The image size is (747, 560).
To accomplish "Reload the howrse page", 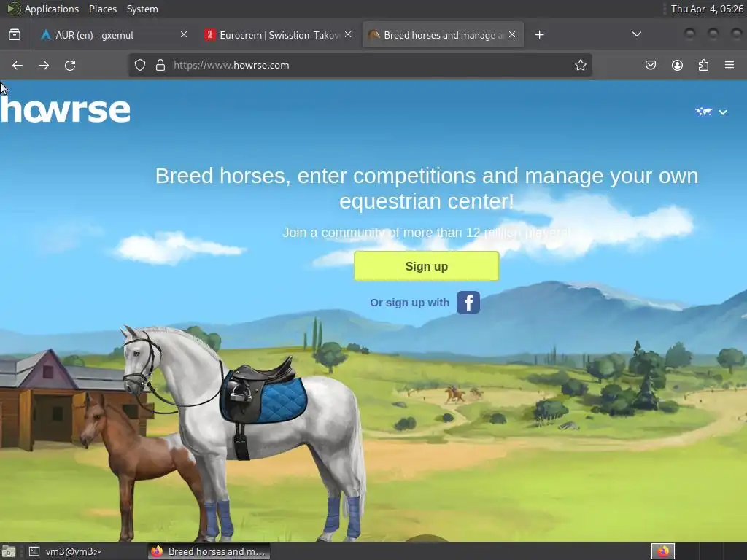I will click(x=70, y=65).
